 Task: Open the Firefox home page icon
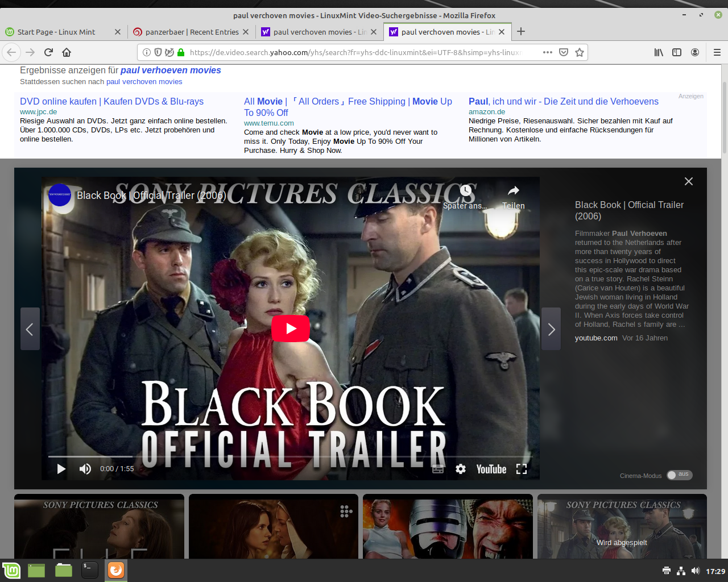pyautogui.click(x=67, y=52)
